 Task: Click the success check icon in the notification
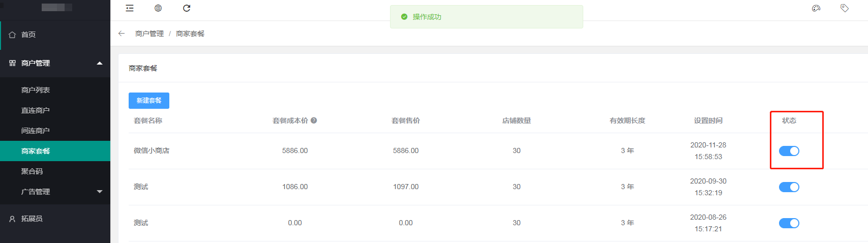tap(404, 17)
